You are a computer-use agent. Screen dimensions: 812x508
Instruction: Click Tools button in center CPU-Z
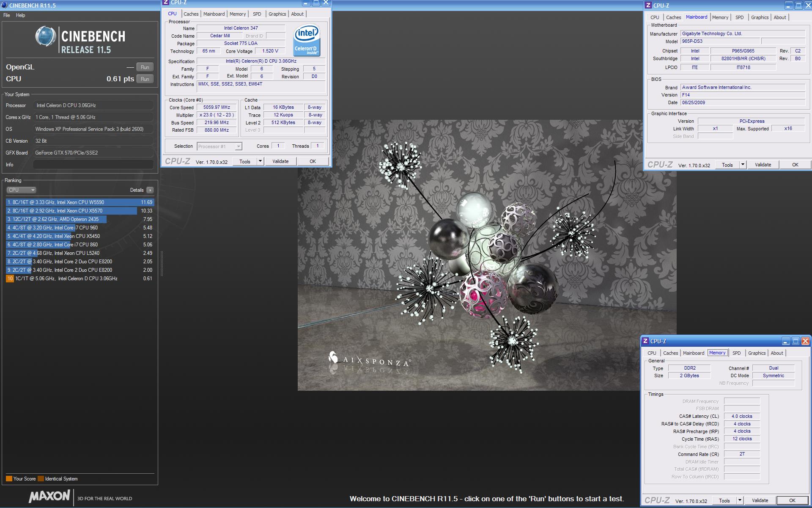tap(245, 162)
